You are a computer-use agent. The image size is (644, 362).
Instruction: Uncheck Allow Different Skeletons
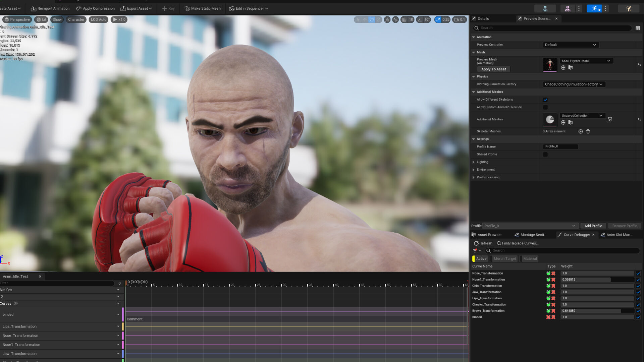point(545,100)
